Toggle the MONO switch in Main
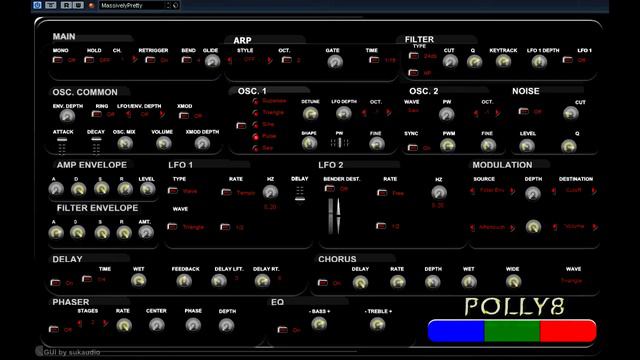This screenshot has height=360, width=640. click(x=58, y=60)
